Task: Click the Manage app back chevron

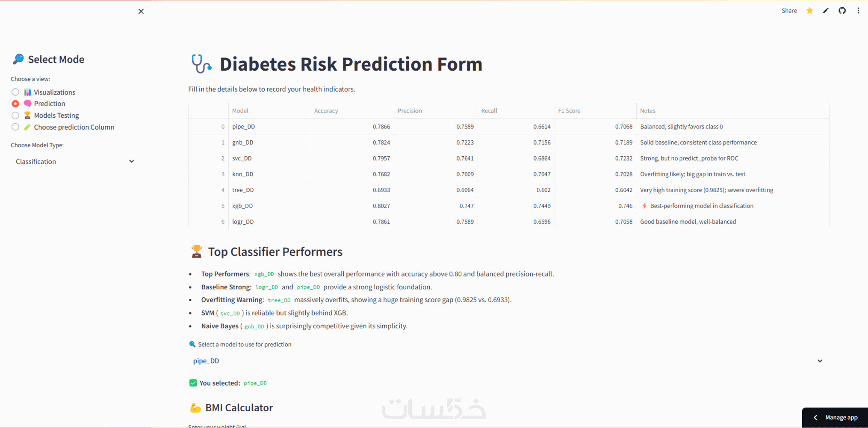Action: [x=815, y=417]
